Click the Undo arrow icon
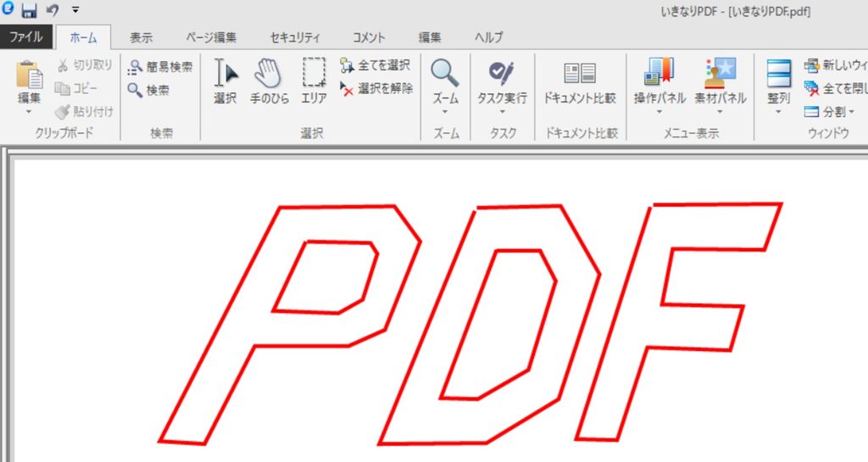This screenshot has width=868, height=462. pyautogui.click(x=53, y=10)
